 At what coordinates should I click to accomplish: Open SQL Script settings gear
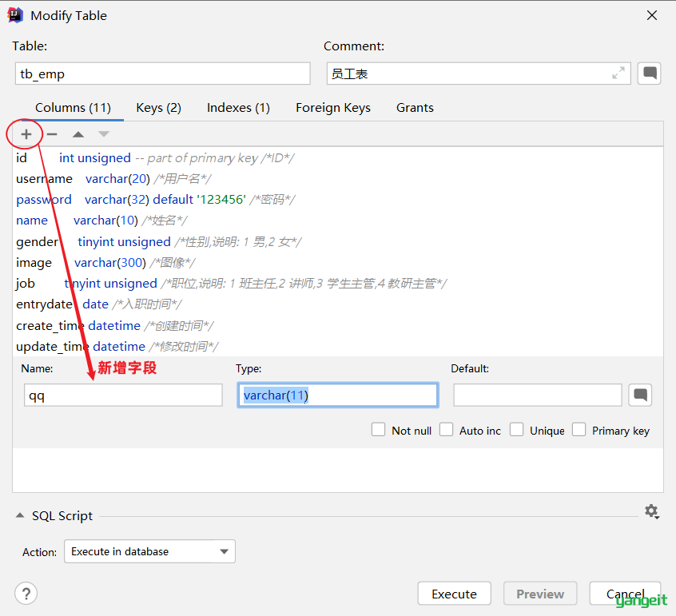[x=651, y=511]
